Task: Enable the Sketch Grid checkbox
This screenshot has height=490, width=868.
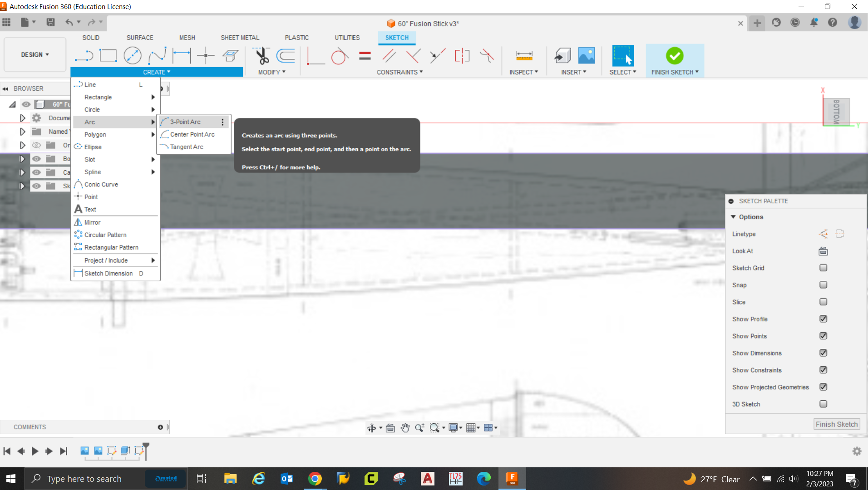Action: [823, 268]
